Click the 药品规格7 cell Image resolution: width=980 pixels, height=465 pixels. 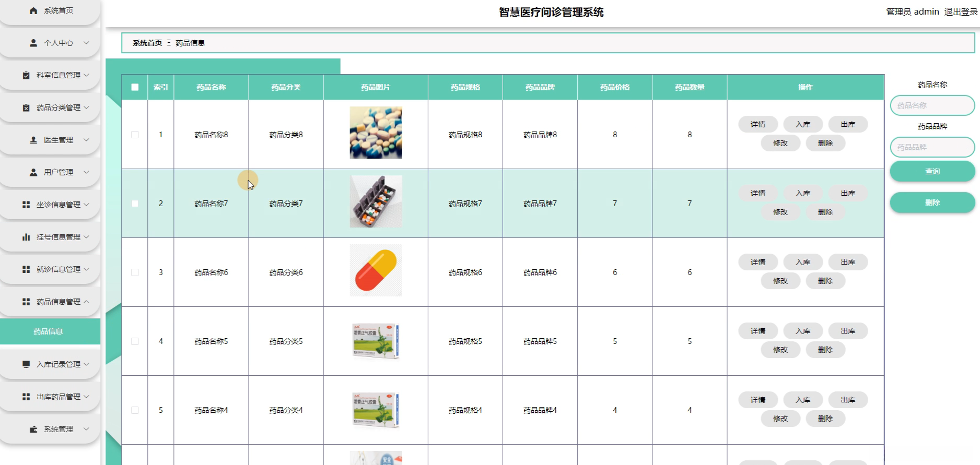pyautogui.click(x=465, y=204)
